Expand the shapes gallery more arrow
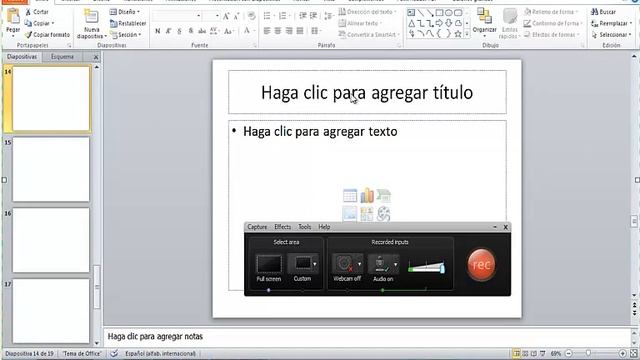This screenshot has height=360, width=640. (x=467, y=34)
